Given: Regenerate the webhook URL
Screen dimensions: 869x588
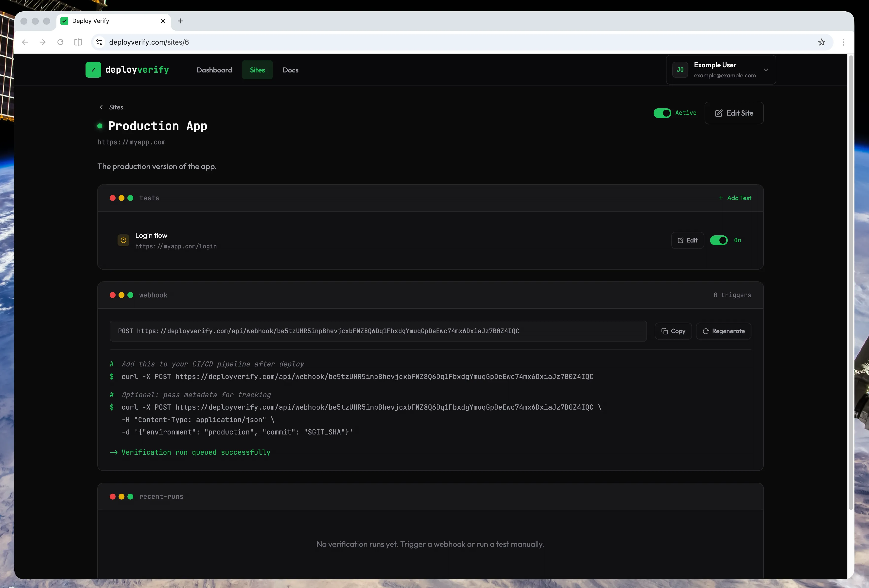Looking at the screenshot, I should point(724,331).
